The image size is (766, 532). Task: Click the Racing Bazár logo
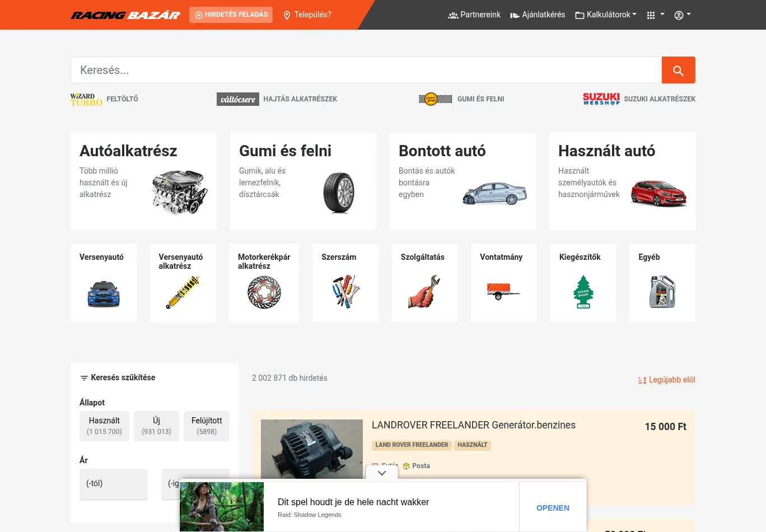click(125, 15)
